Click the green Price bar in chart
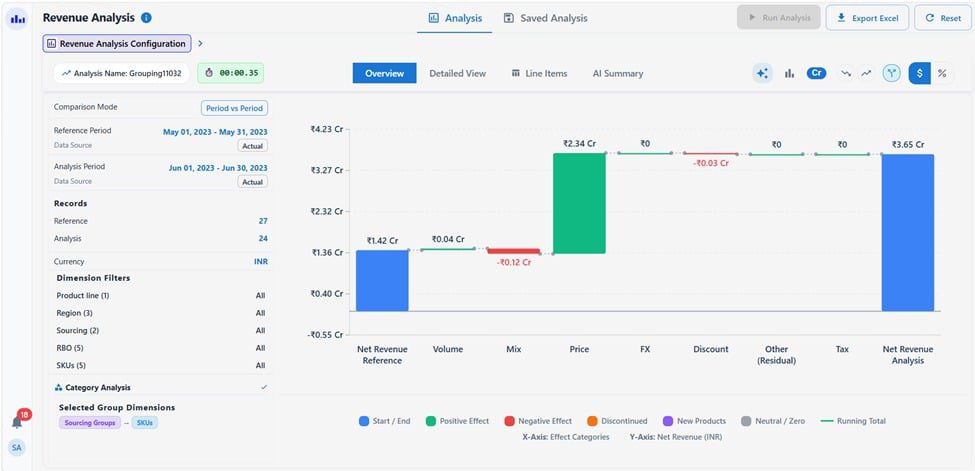Image resolution: width=975 pixels, height=471 pixels. (x=579, y=203)
